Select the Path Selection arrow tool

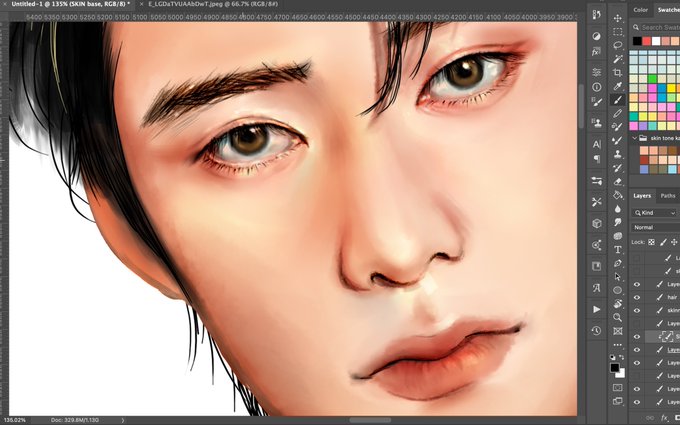click(618, 277)
